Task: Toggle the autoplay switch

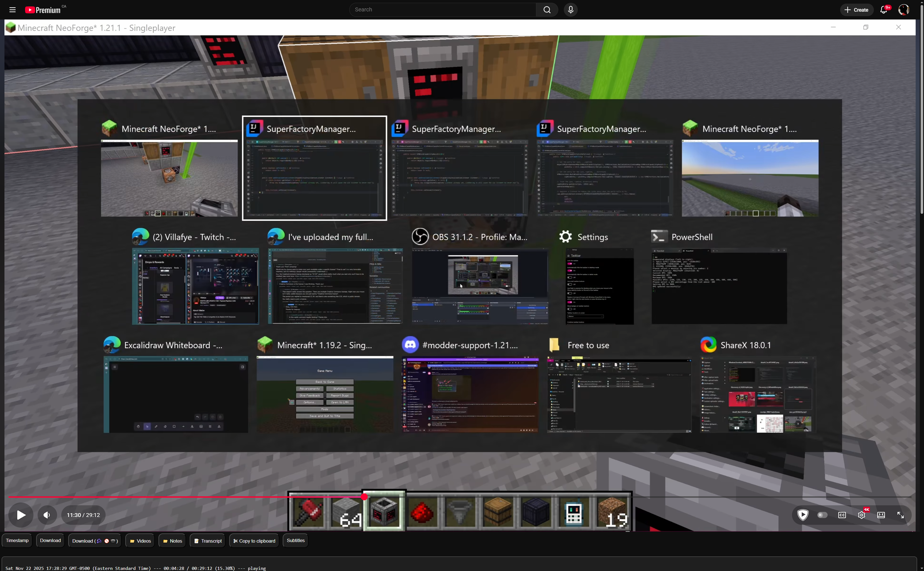Action: 822,515
